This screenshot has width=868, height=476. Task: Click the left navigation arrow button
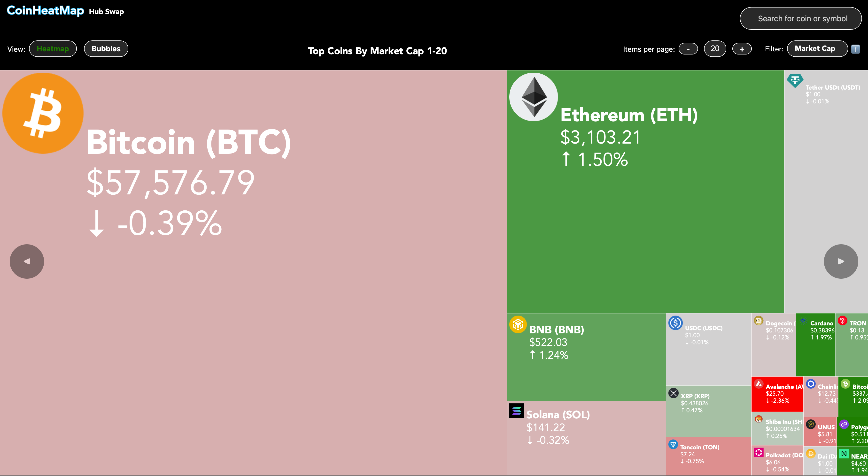point(27,261)
